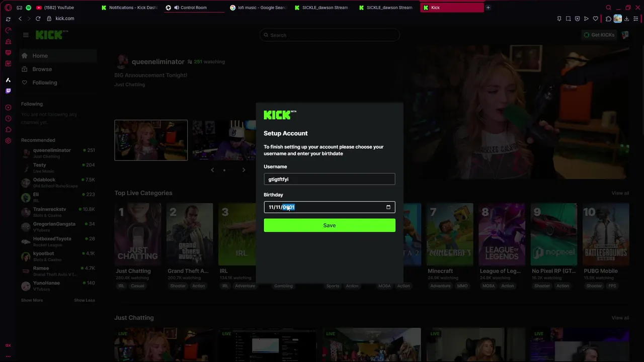Open the calendar date picker icon
The image size is (644, 362).
tap(388, 207)
